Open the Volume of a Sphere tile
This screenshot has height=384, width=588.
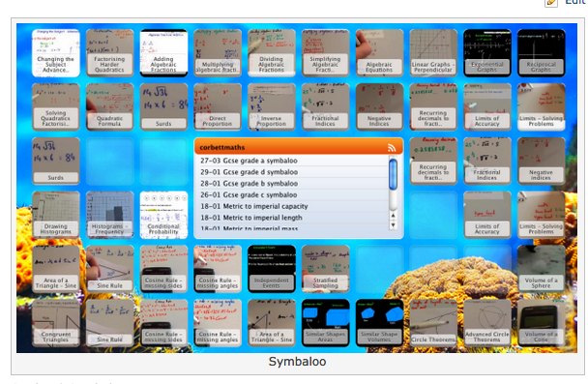coord(542,269)
